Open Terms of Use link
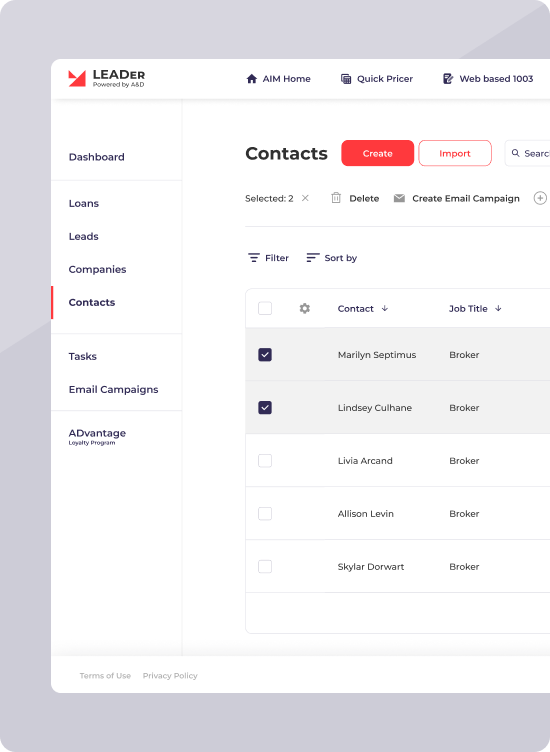Image resolution: width=550 pixels, height=752 pixels. click(x=105, y=675)
